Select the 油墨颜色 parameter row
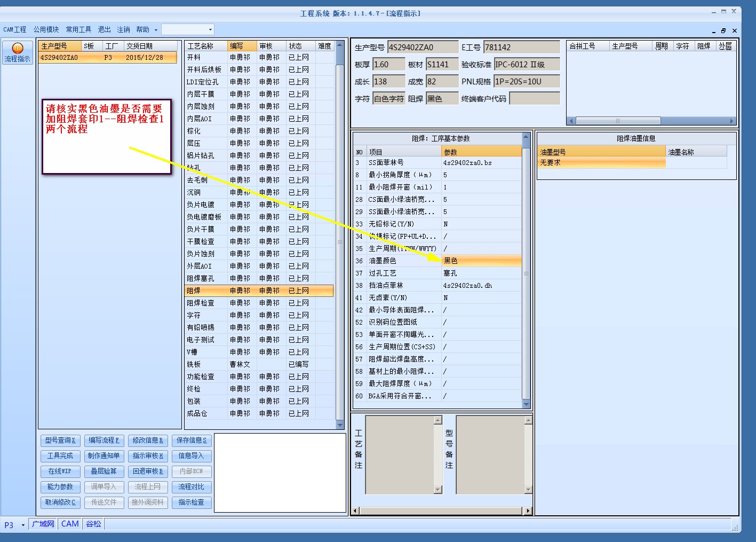This screenshot has height=542, width=756. (437, 261)
